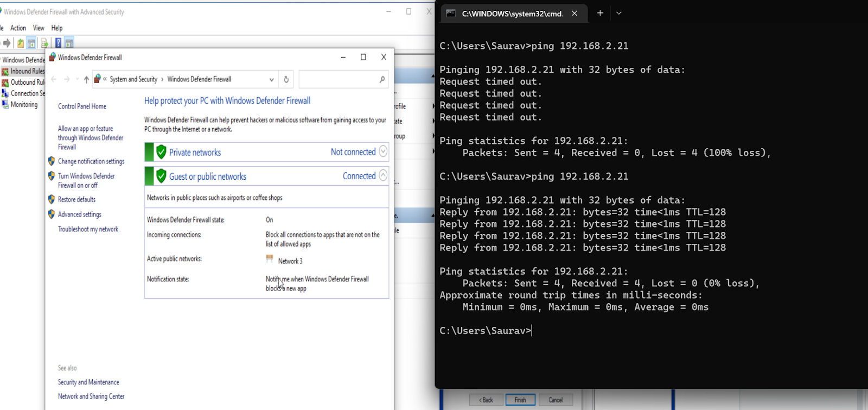Open Change notification settings link
The image size is (868, 410).
[91, 161]
